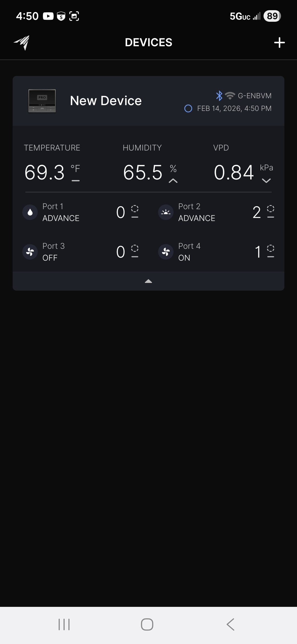Screen dimensions: 297x644
Task: Add a new device with plus icon
Action: (x=279, y=43)
